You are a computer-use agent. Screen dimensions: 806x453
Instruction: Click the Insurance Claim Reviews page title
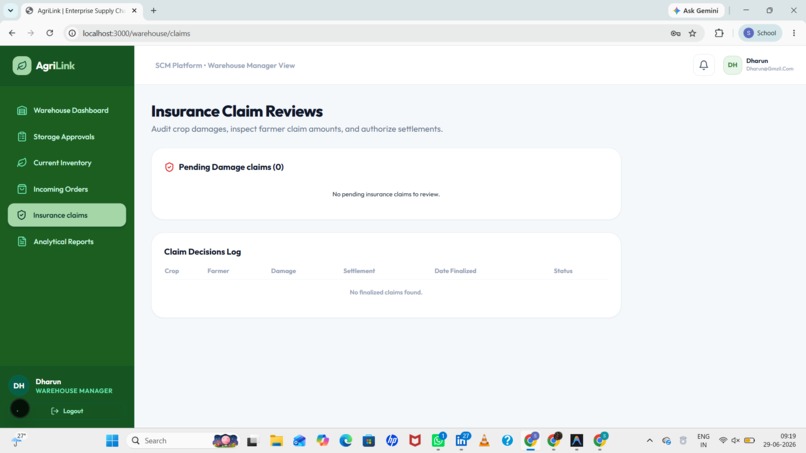pyautogui.click(x=237, y=111)
